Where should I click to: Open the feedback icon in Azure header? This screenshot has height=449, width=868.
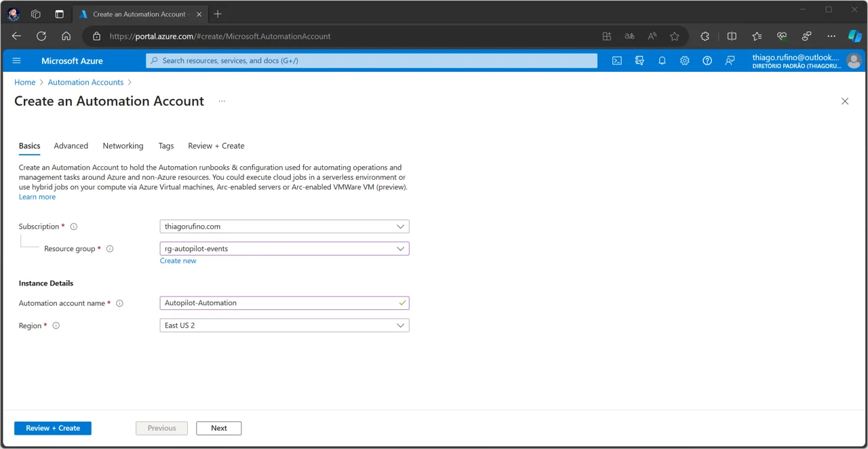coord(730,60)
